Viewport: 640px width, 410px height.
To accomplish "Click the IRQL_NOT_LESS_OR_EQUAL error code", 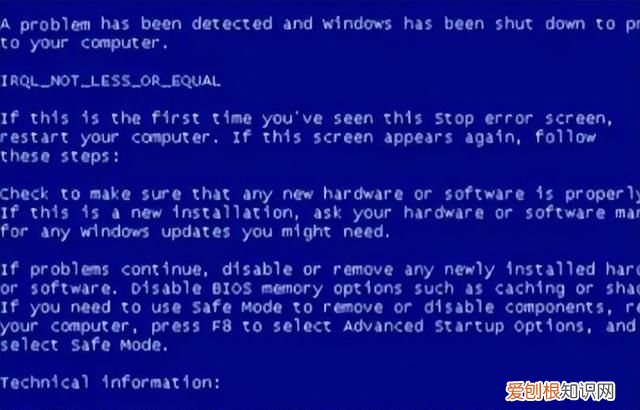I will 110,81.
